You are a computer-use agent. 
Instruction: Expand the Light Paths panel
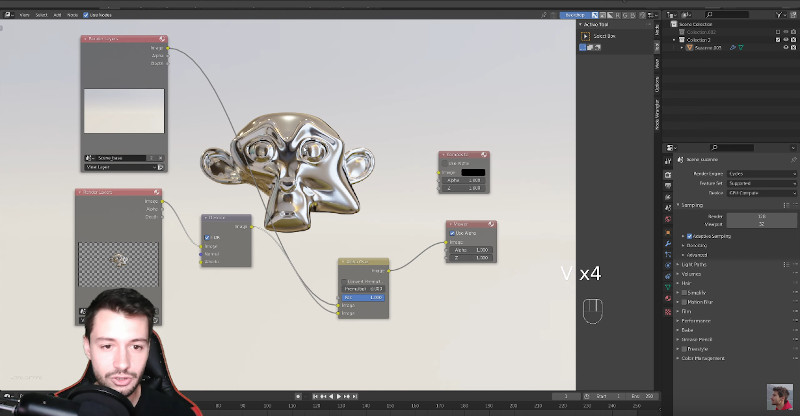pyautogui.click(x=694, y=265)
